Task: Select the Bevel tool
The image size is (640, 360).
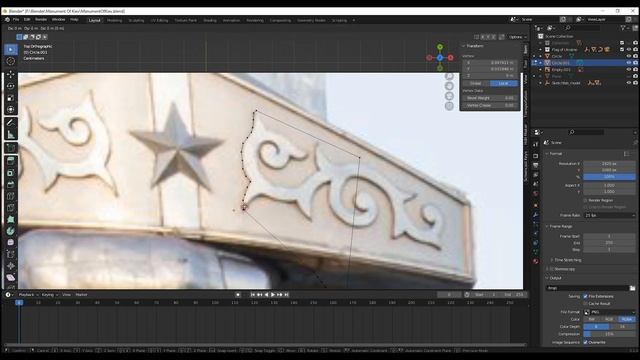Action: 11,184
